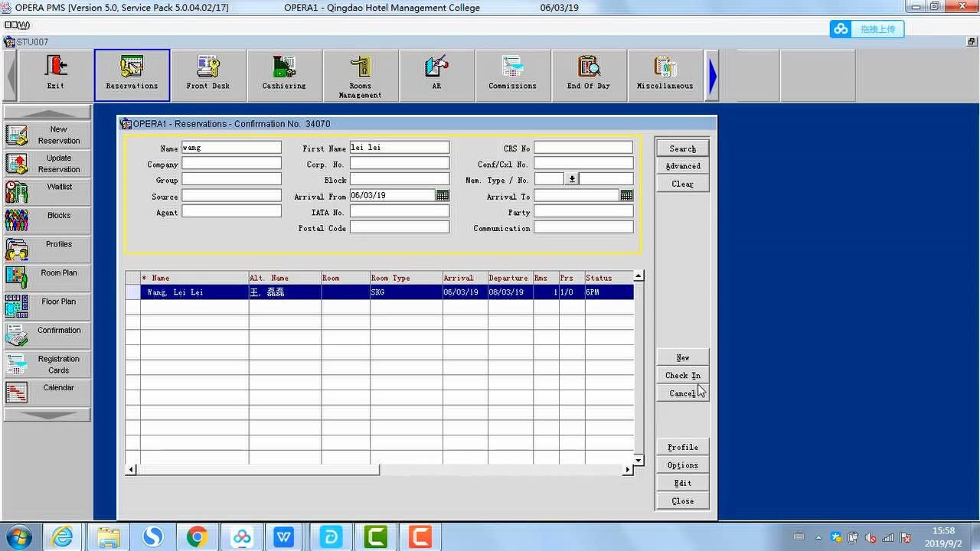
Task: Click the End Of Day icon
Action: (588, 74)
